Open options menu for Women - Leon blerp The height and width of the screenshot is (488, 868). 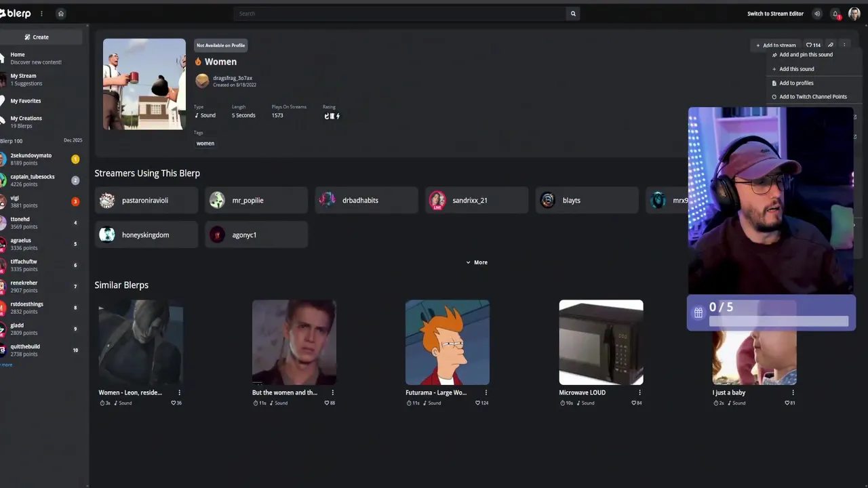179,392
